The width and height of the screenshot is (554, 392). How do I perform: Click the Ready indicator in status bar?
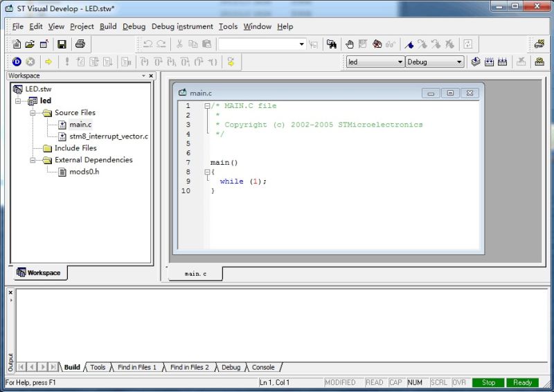click(x=522, y=382)
